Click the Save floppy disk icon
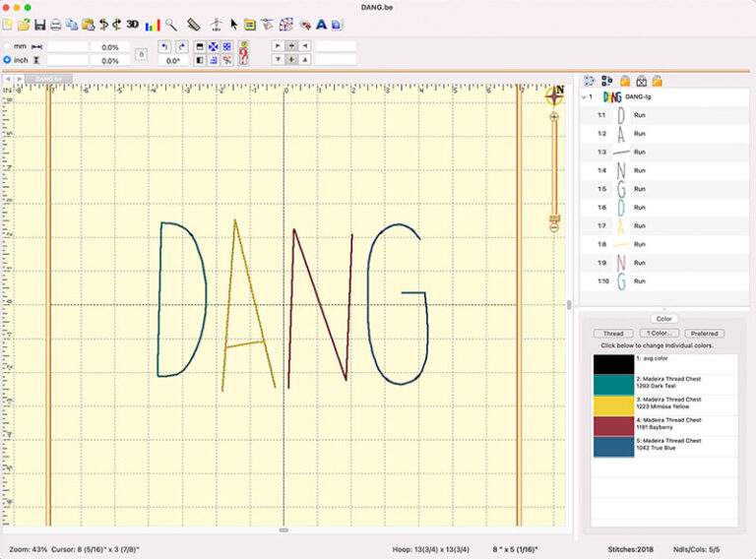 pos(40,24)
